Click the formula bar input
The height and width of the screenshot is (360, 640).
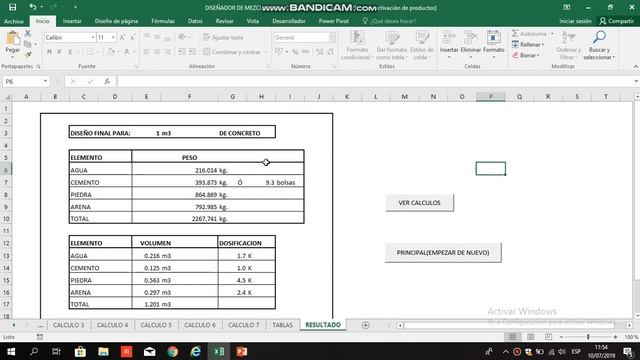[375, 81]
